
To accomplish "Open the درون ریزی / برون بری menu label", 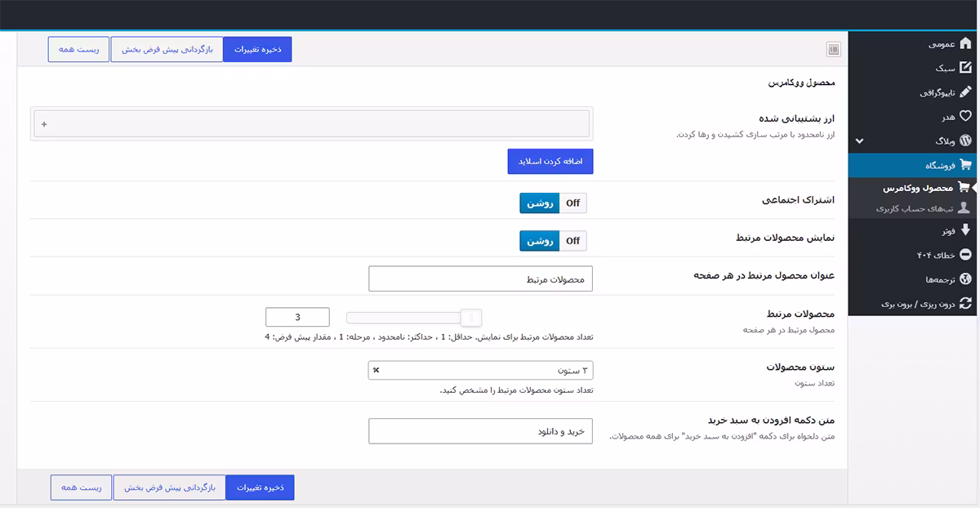I will 918,304.
